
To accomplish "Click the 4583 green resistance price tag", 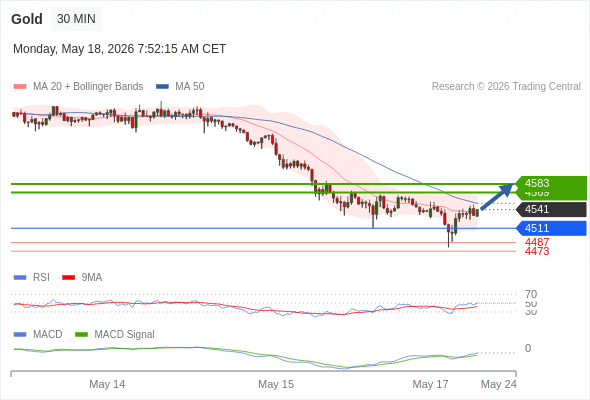I will (551, 183).
